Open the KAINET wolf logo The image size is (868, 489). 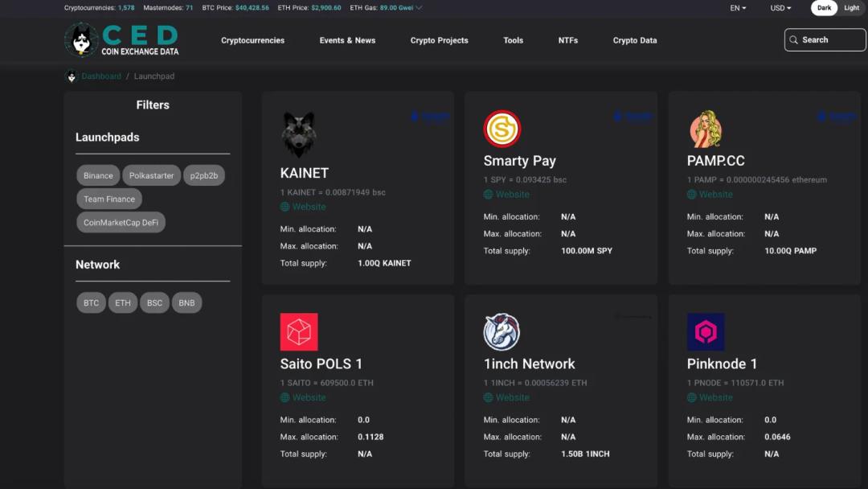(299, 134)
